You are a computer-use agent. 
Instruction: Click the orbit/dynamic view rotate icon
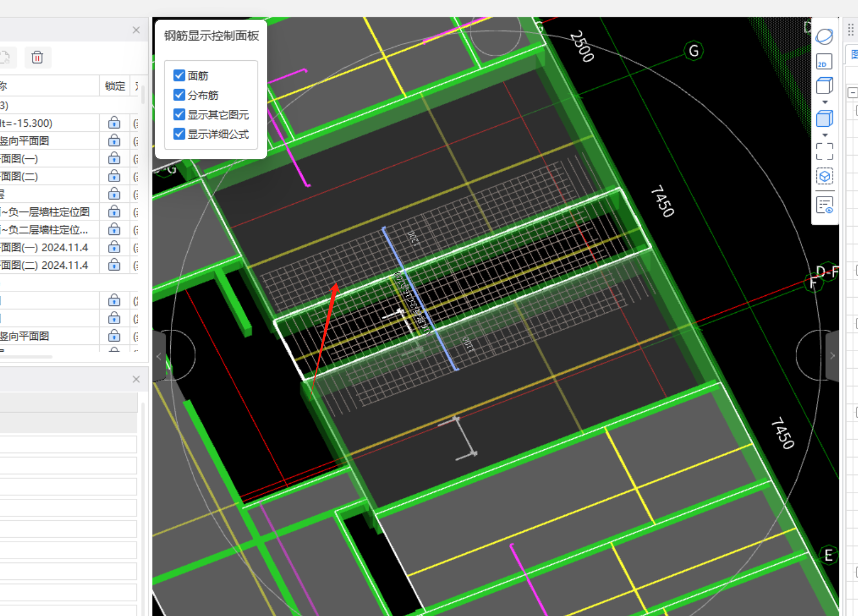click(x=824, y=37)
